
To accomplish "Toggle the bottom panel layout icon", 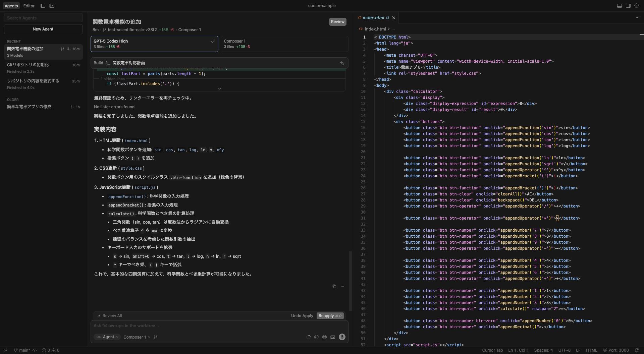I will click(x=620, y=6).
